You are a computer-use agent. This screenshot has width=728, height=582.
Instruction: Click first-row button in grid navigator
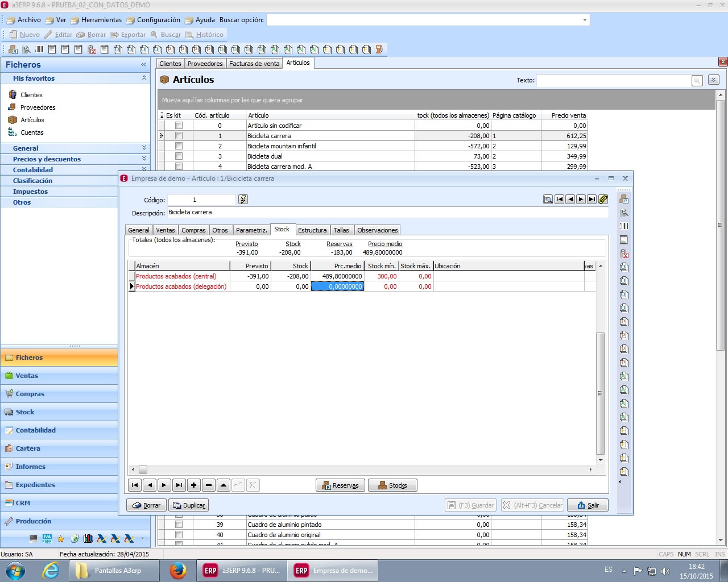(x=135, y=485)
